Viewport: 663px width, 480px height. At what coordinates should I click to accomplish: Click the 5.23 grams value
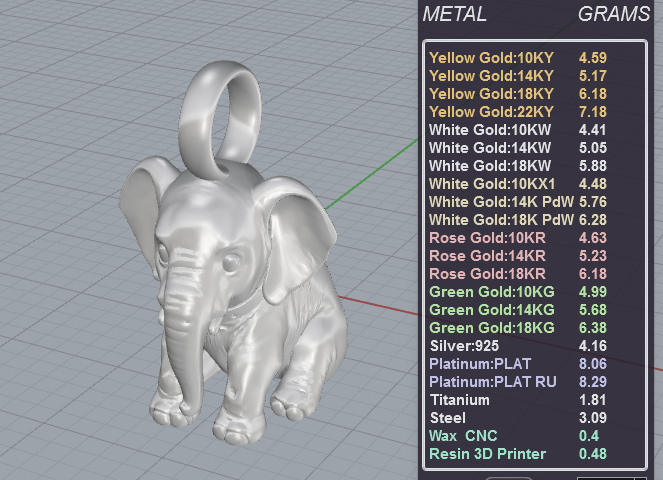point(593,256)
